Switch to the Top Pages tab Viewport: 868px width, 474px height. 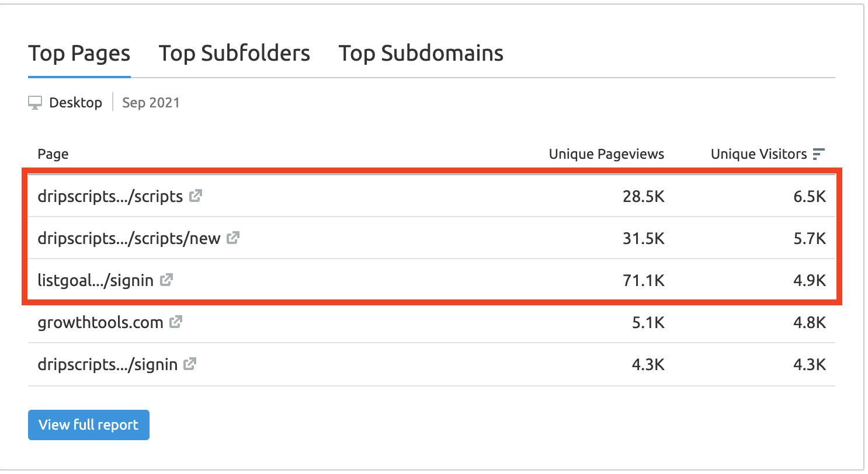79,54
